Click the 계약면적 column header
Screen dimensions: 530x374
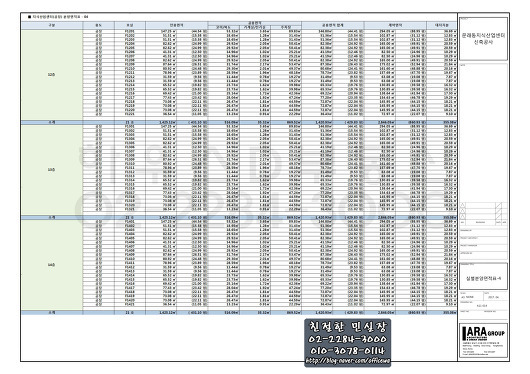tap(395, 25)
